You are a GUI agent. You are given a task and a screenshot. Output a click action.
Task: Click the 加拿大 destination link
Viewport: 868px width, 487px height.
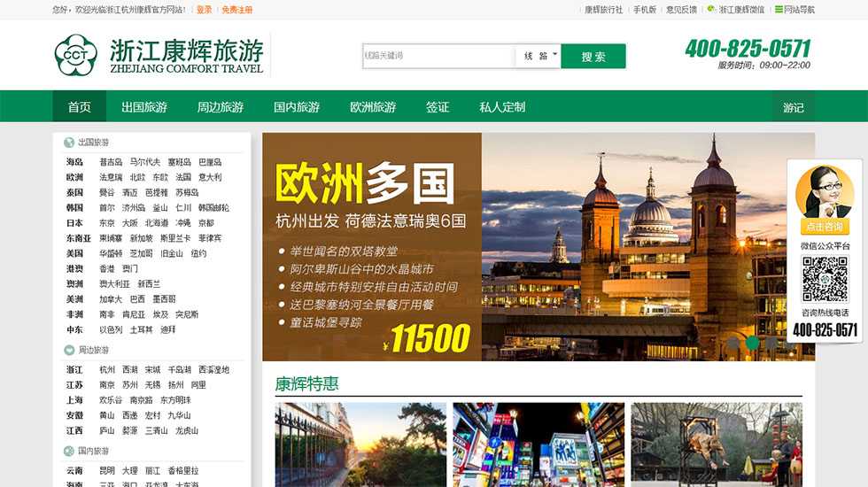(x=111, y=299)
